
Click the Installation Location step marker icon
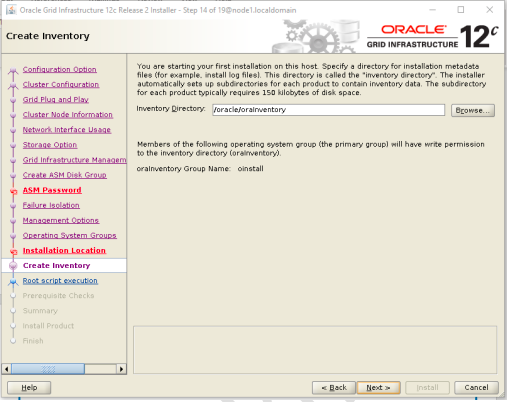(x=13, y=251)
